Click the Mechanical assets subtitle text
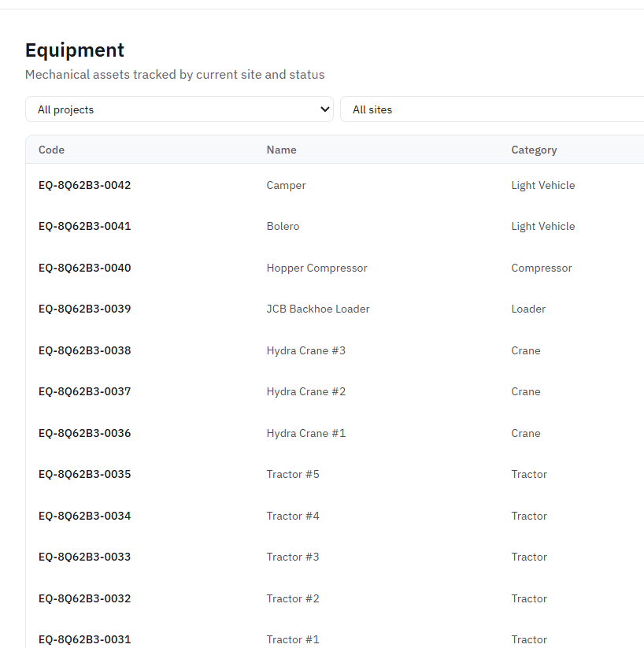 [x=175, y=74]
